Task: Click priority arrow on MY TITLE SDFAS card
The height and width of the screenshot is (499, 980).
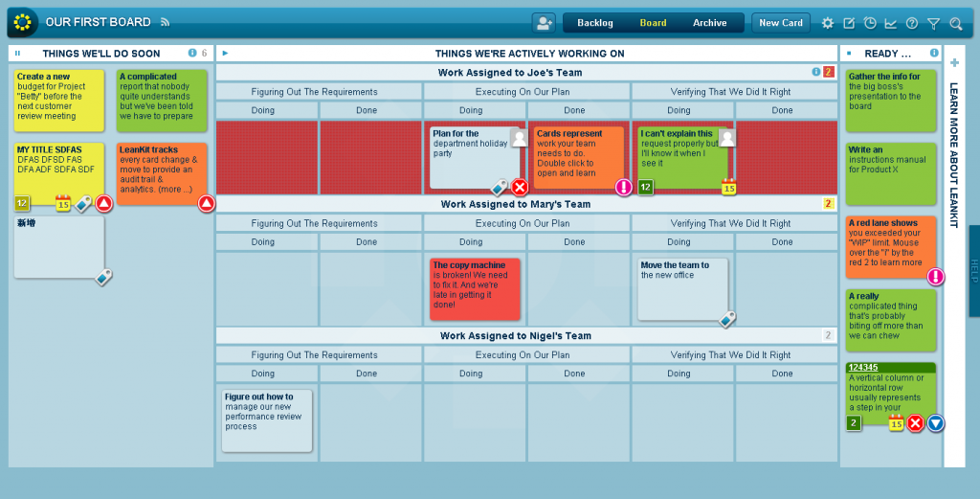Action: click(x=103, y=203)
